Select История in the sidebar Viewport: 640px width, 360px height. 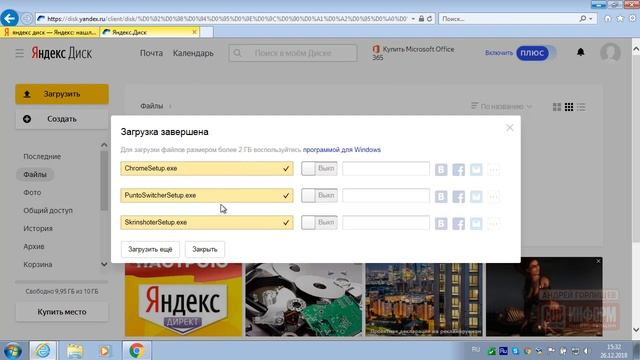pos(38,228)
